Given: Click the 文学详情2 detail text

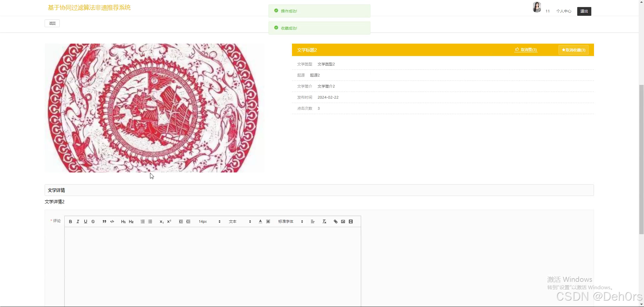Looking at the screenshot, I should point(55,202).
